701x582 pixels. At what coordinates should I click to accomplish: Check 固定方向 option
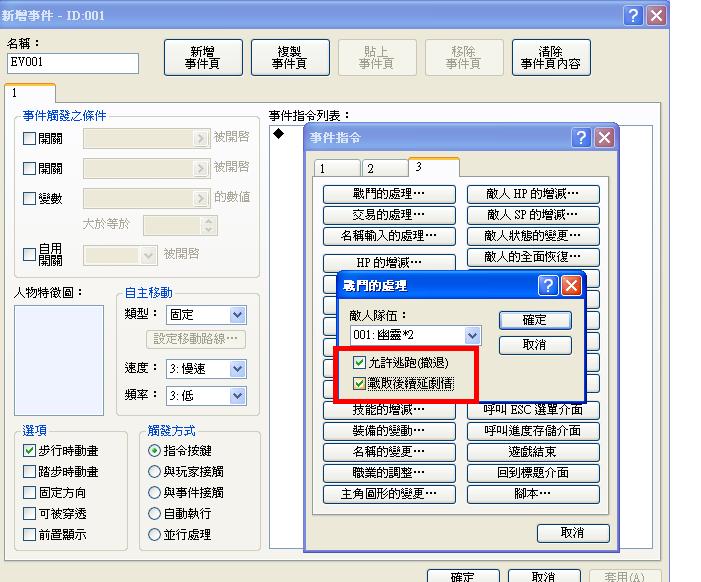click(x=29, y=493)
